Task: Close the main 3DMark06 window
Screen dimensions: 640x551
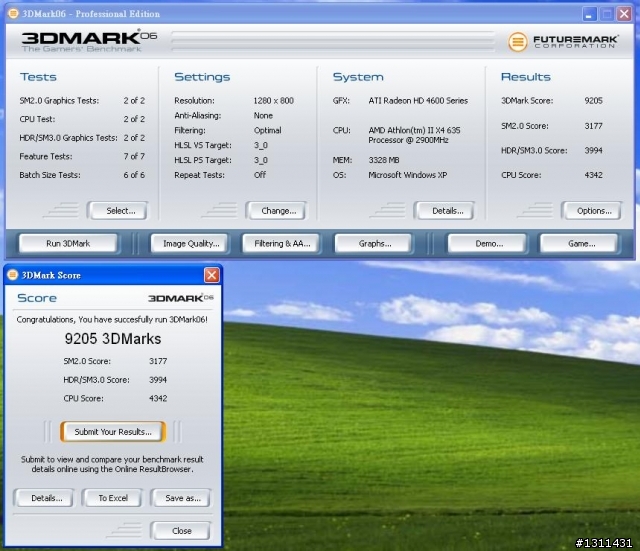Action: point(624,14)
